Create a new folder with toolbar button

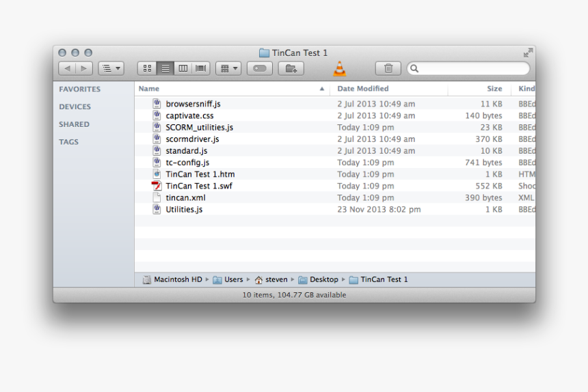coord(291,68)
